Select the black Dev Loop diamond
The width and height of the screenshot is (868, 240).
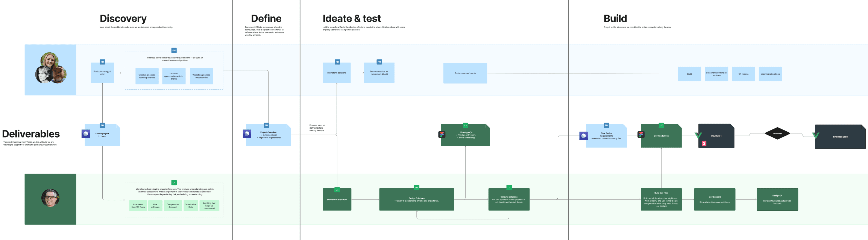(777, 133)
